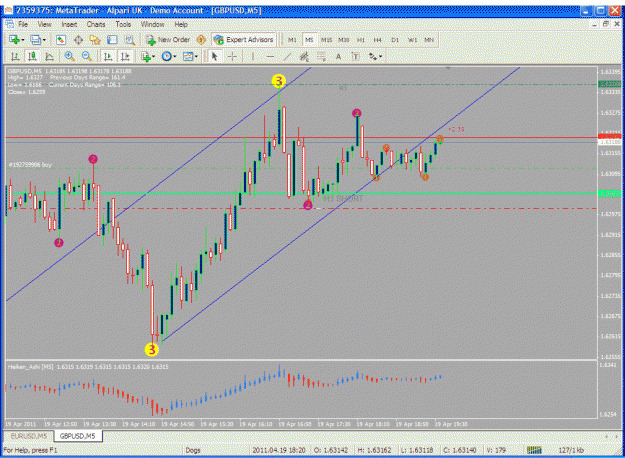Viewport: 625px width, 458px height.
Task: Switch chart to Candlesticks mode
Action: (32, 57)
